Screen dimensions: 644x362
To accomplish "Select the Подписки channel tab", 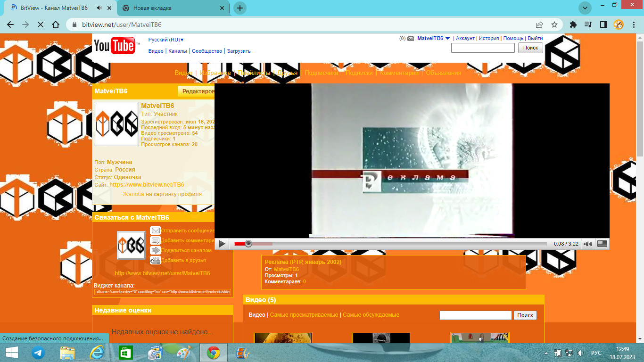I will click(x=359, y=73).
